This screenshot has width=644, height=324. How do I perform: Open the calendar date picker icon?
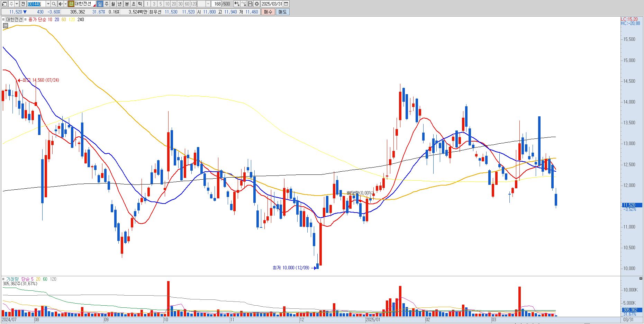tap(286, 4)
